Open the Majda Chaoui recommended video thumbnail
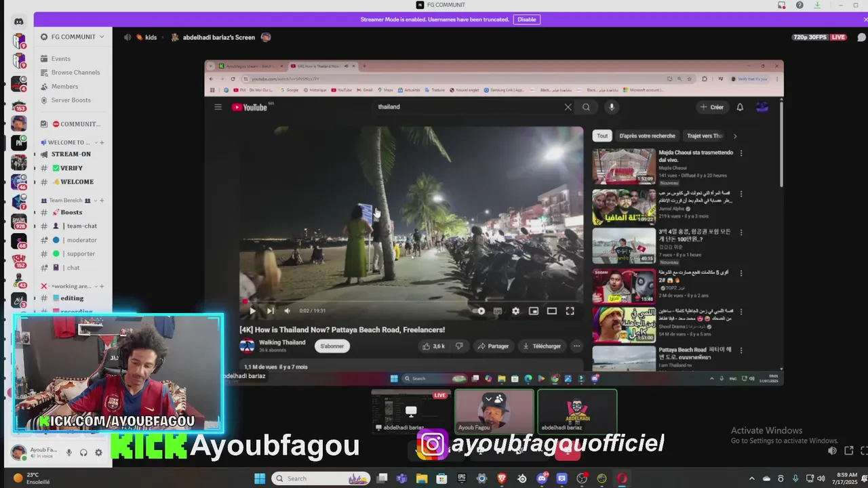This screenshot has height=488, width=868. click(624, 167)
